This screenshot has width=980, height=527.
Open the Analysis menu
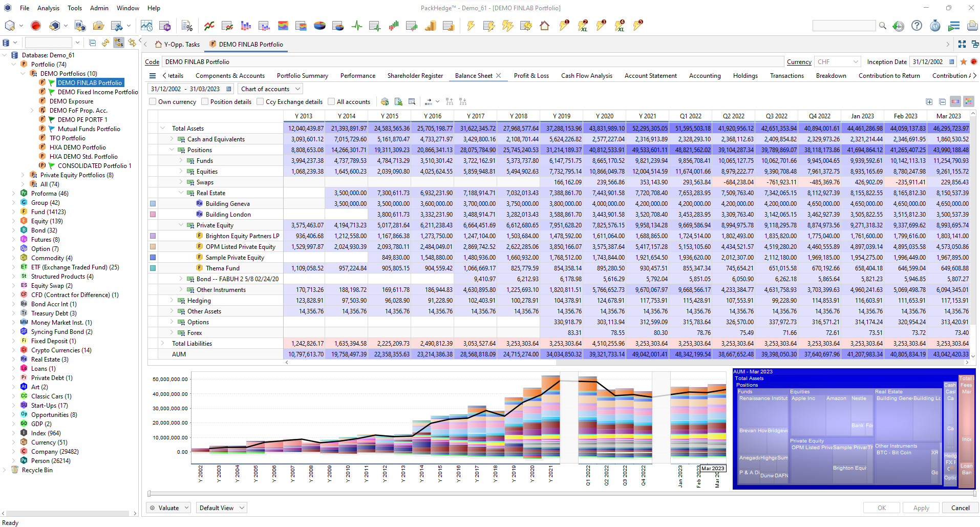click(x=48, y=8)
